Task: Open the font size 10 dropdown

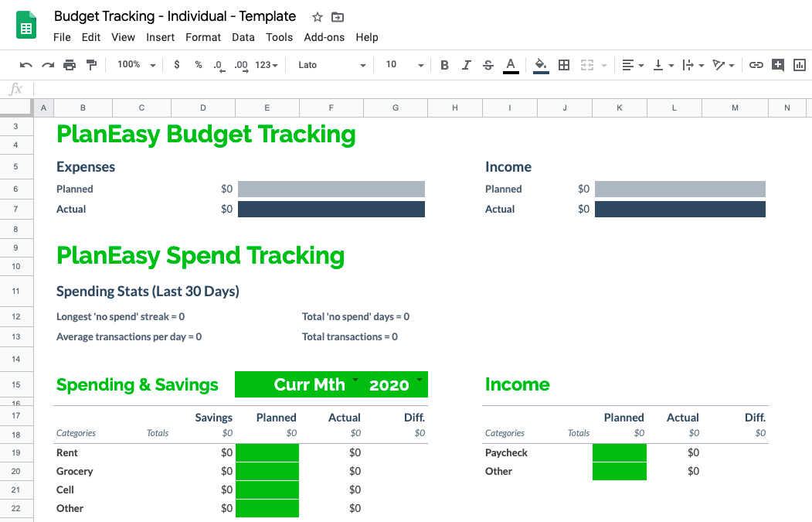Action: click(404, 65)
